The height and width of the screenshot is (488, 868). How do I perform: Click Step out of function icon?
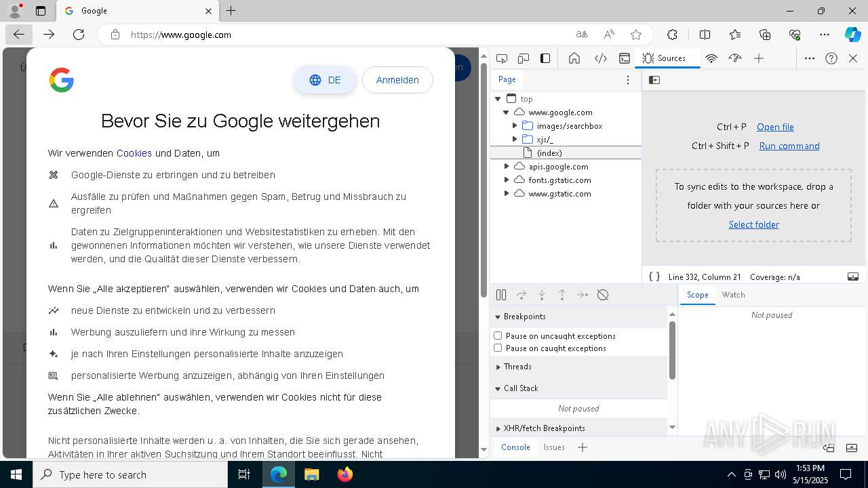[562, 295]
